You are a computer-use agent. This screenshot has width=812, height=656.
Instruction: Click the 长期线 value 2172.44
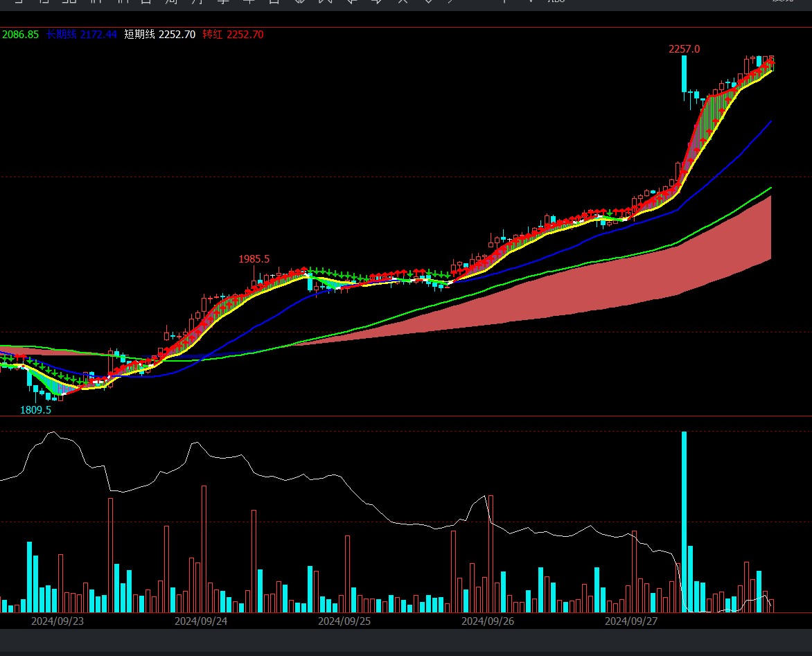pos(98,35)
